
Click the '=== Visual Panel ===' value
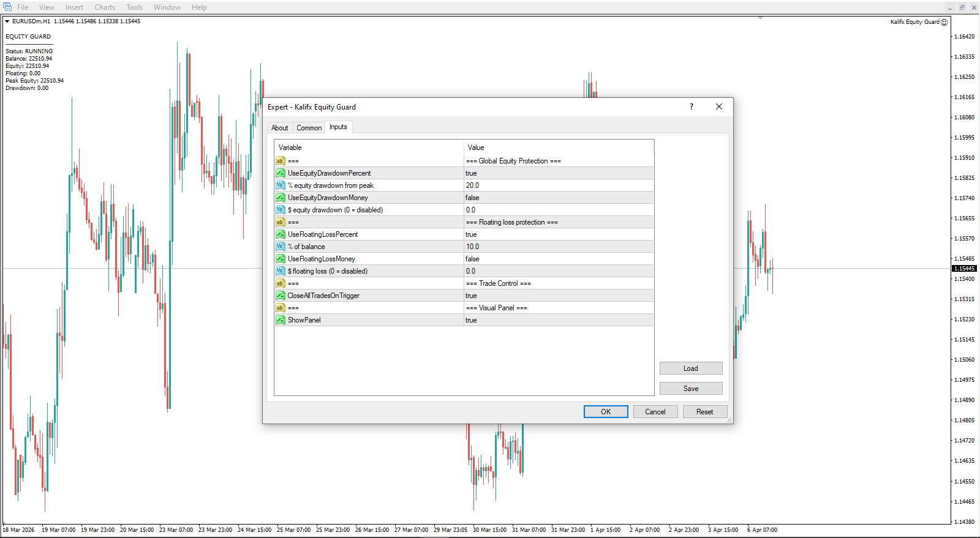pyautogui.click(x=497, y=308)
